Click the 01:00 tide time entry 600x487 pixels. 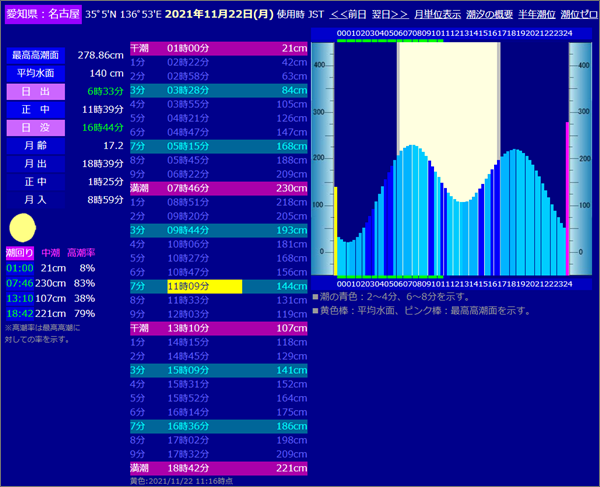20,268
